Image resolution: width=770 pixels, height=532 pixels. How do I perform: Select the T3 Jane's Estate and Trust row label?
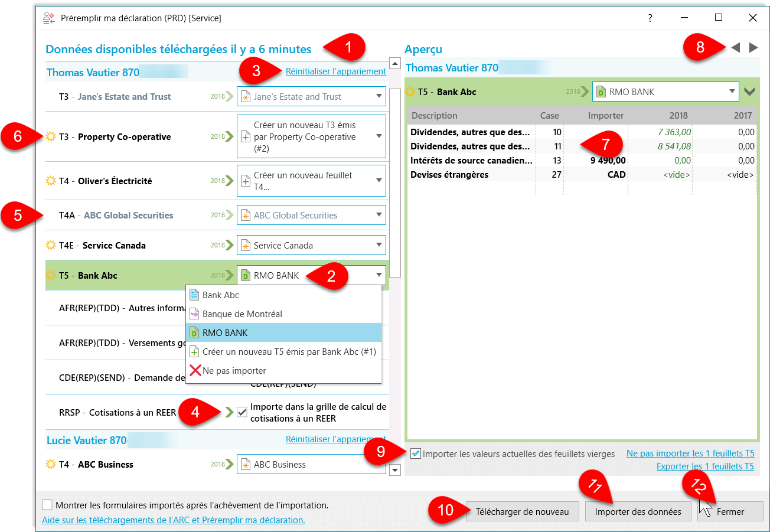coord(115,96)
